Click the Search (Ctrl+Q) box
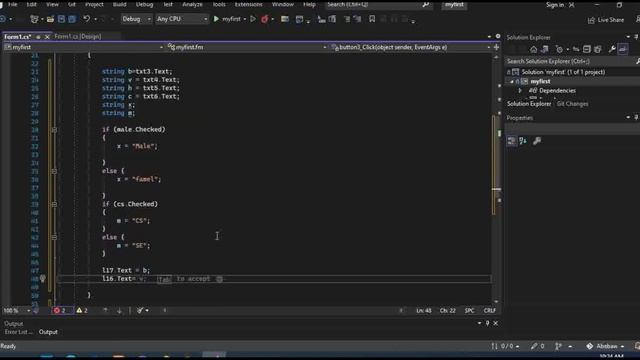 (378, 4)
